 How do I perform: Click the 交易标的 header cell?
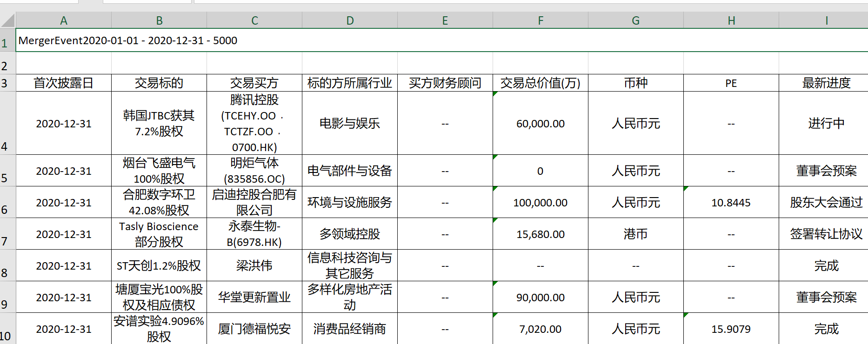159,83
